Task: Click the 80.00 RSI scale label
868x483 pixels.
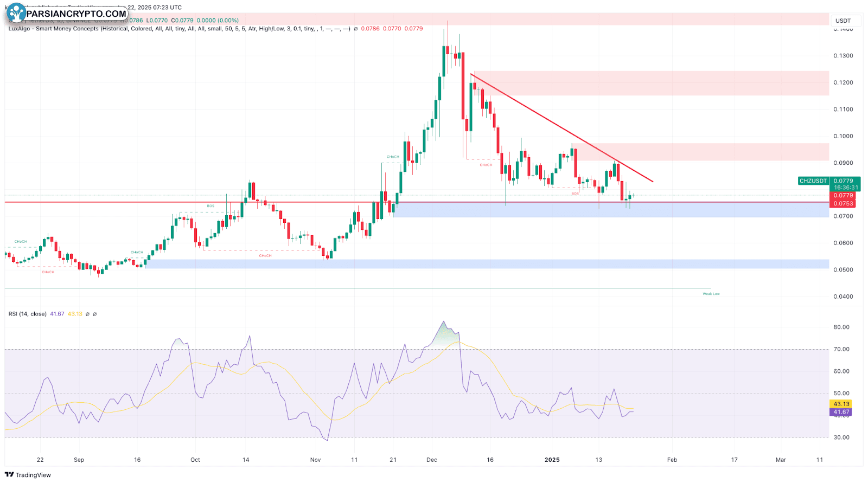Action: (841, 327)
